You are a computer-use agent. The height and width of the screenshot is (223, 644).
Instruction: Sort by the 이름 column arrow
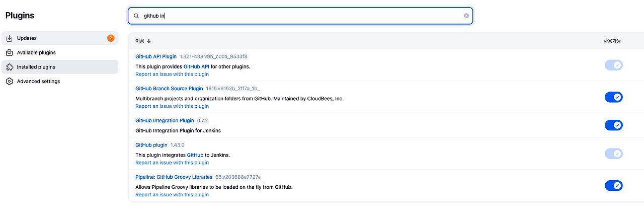pyautogui.click(x=149, y=41)
